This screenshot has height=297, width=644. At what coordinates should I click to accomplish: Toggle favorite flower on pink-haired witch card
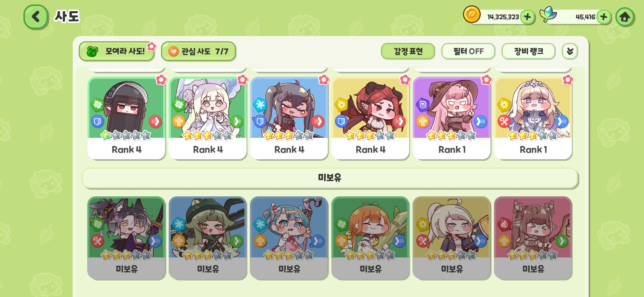coord(486,80)
